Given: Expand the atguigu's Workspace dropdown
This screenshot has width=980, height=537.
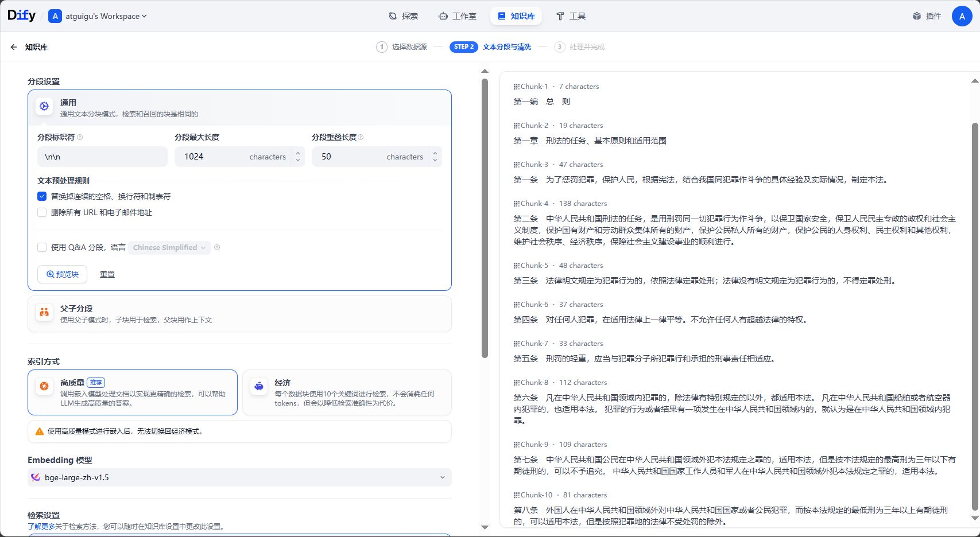Looking at the screenshot, I should click(98, 16).
